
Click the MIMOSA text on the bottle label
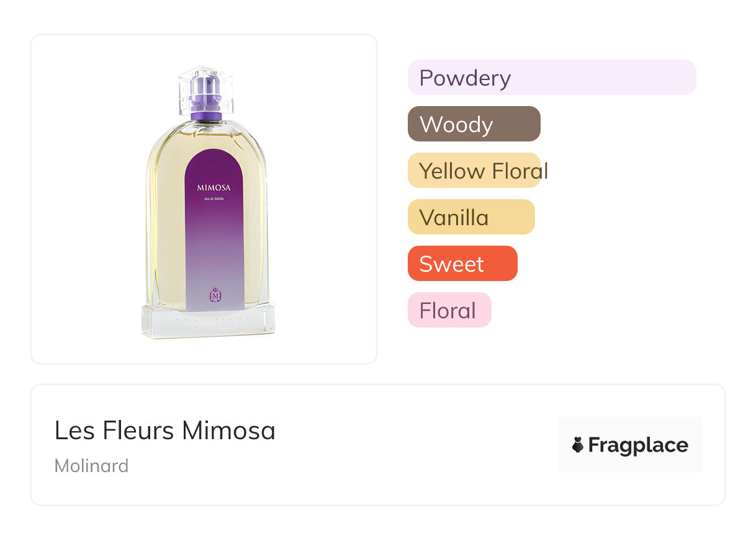[x=215, y=187]
